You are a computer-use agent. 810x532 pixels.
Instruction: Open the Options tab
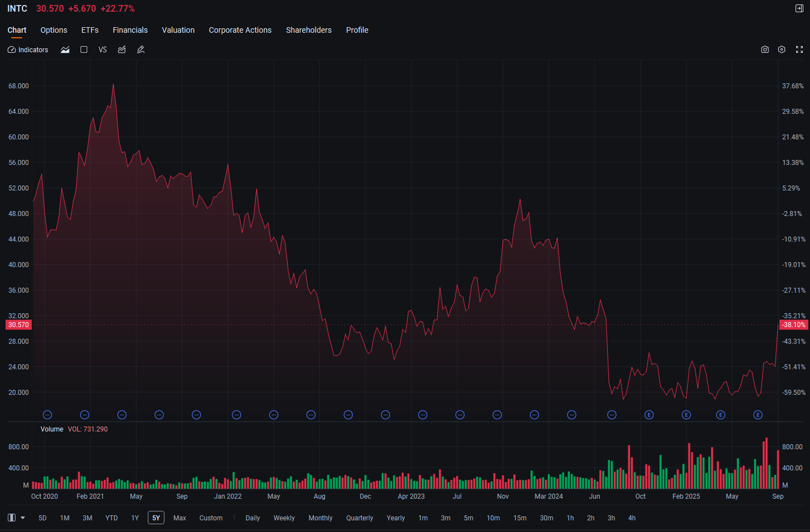[54, 30]
